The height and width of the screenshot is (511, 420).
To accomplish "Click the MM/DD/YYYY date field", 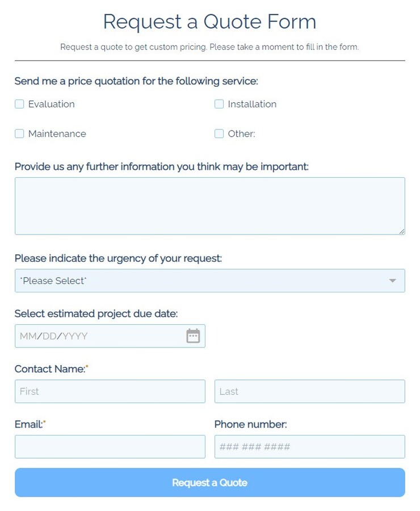I will tap(110, 336).
